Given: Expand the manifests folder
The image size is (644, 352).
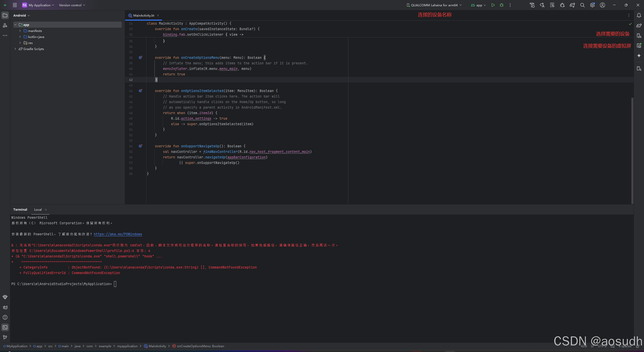Looking at the screenshot, I should click(x=20, y=31).
